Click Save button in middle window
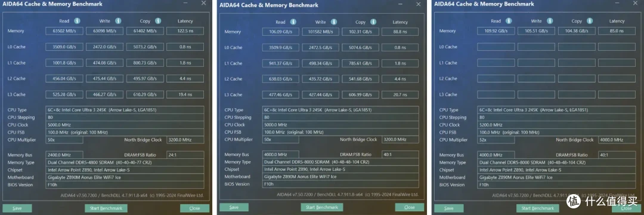This screenshot has width=644, height=215. click(x=234, y=207)
